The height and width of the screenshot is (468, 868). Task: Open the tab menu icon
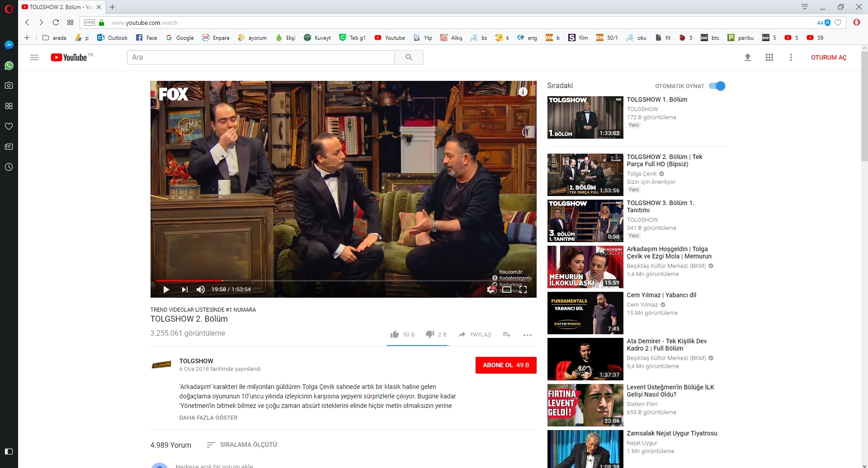click(x=805, y=7)
